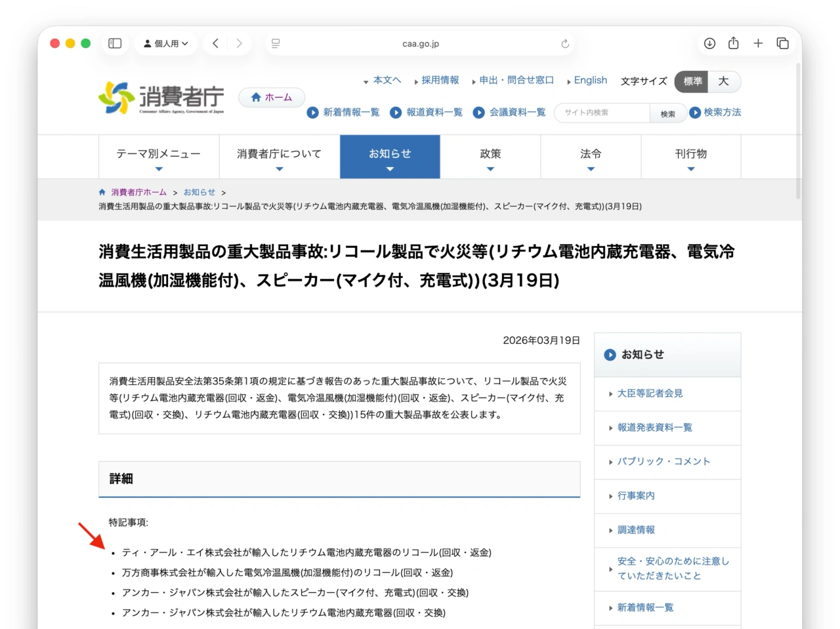Show the Safari tab overview
840x629 pixels.
[x=783, y=43]
